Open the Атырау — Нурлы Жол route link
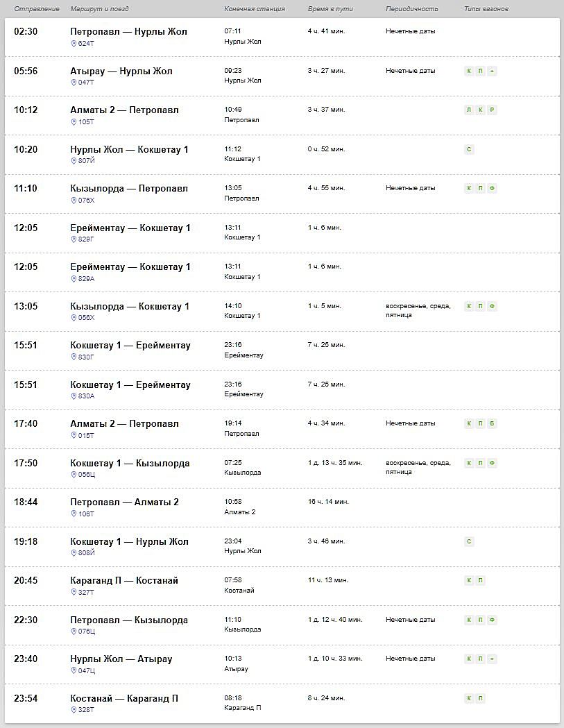The image size is (564, 728). (121, 71)
